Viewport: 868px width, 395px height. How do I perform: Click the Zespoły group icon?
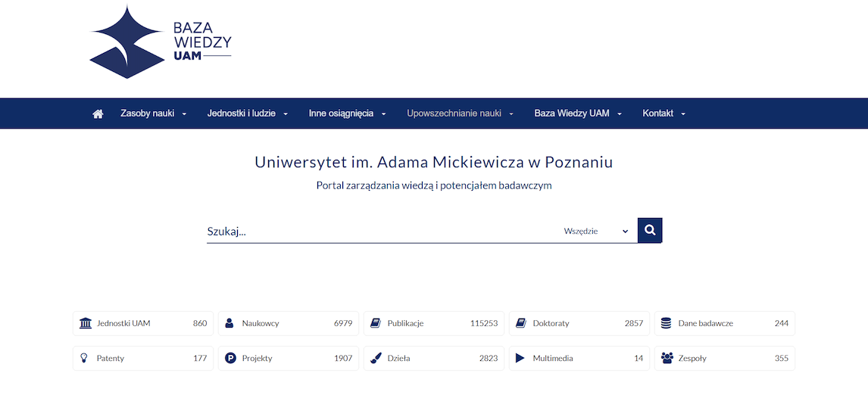pos(667,358)
